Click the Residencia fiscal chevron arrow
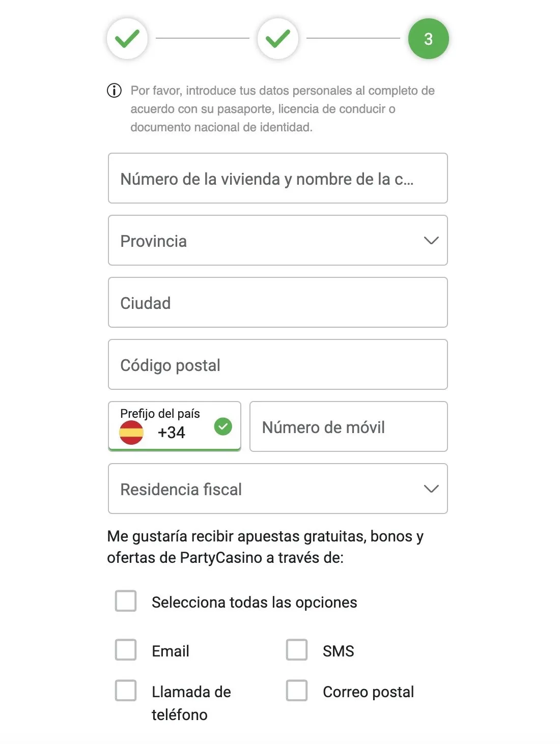560x744 pixels. click(431, 489)
